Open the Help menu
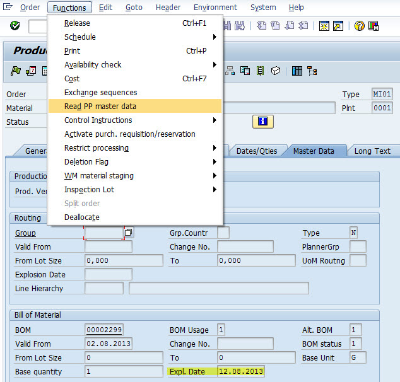 pyautogui.click(x=296, y=7)
